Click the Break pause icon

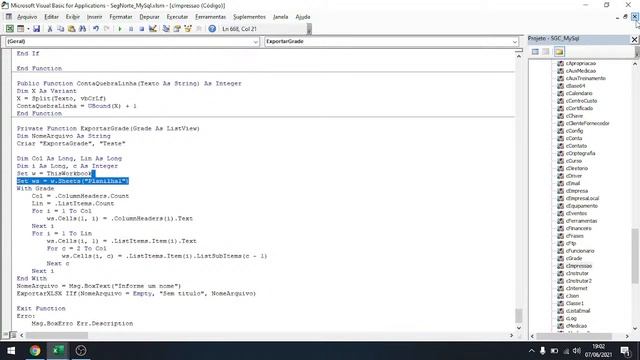tap(131, 29)
